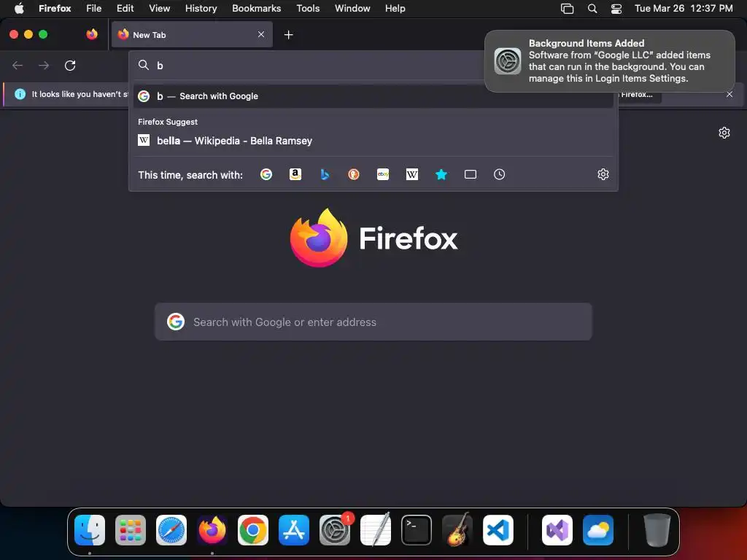Open the Edit menu
747x560 pixels.
pos(125,8)
